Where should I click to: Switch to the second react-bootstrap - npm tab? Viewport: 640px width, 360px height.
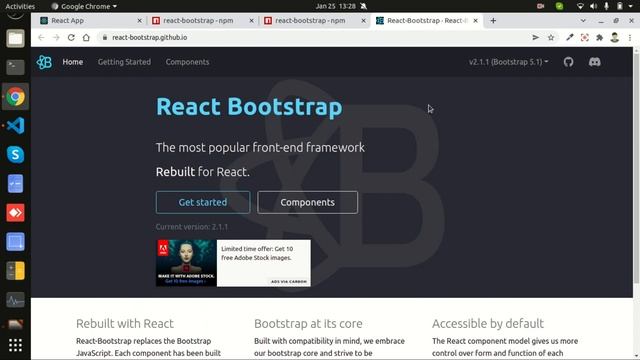pyautogui.click(x=314, y=20)
